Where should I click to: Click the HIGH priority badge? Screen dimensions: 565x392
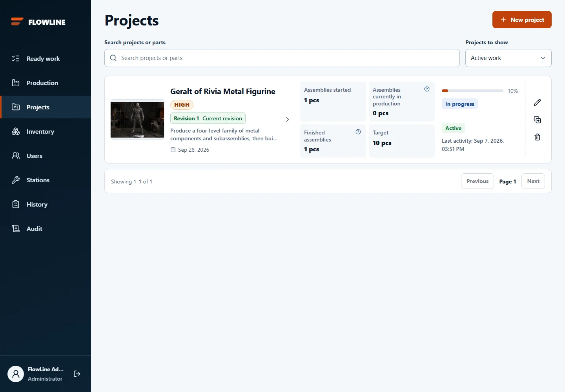(x=182, y=105)
